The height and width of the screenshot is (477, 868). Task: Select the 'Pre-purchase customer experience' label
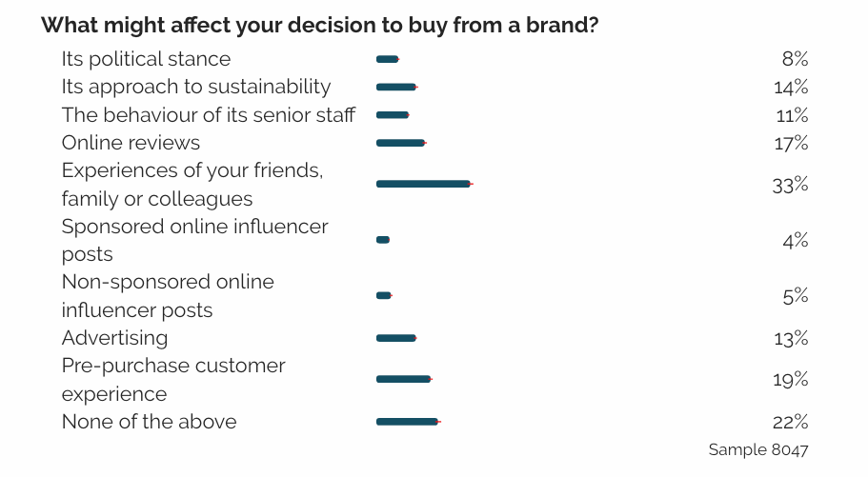coord(173,379)
